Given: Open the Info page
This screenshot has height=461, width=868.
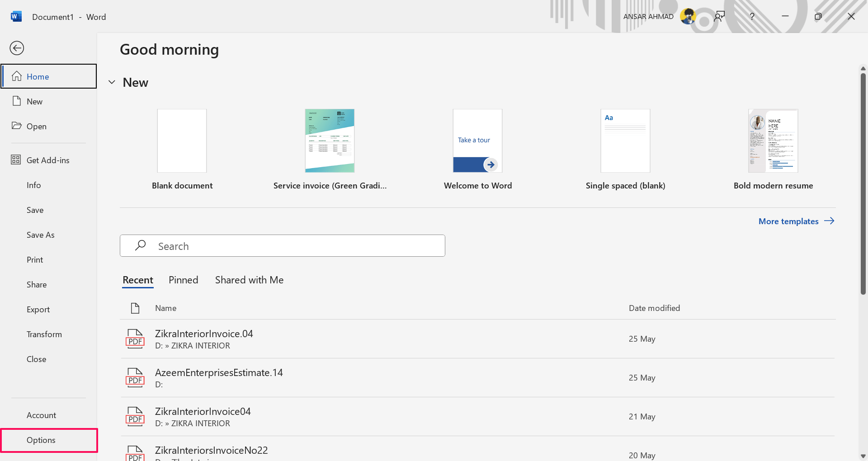Looking at the screenshot, I should 34,185.
